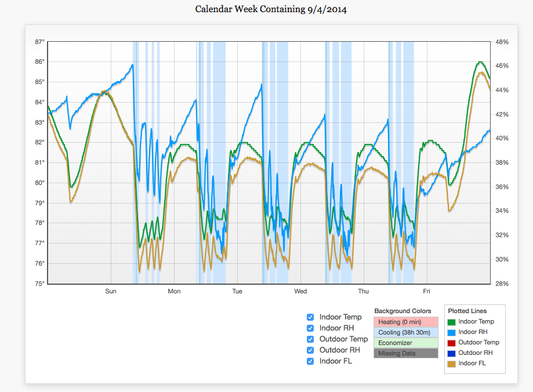Click the red Outdoor Temp legend swatch
The height and width of the screenshot is (392, 533).
(452, 343)
